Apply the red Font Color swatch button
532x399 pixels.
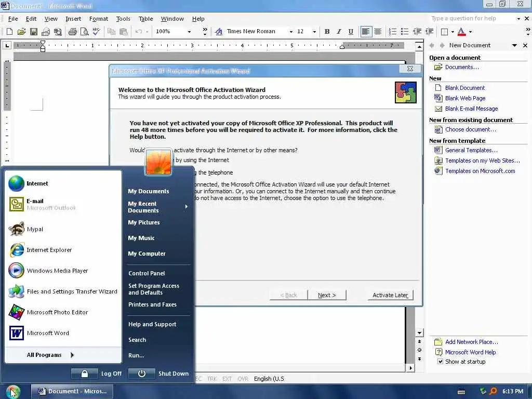tap(461, 32)
